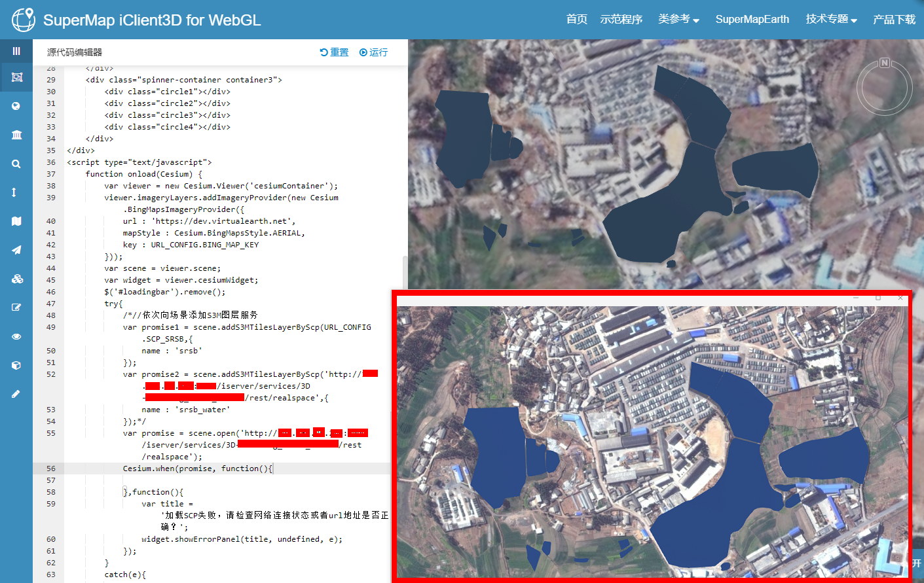Select the vertical double-arrow icon in sidebar
Image resolution: width=924 pixels, height=583 pixels.
(14, 192)
